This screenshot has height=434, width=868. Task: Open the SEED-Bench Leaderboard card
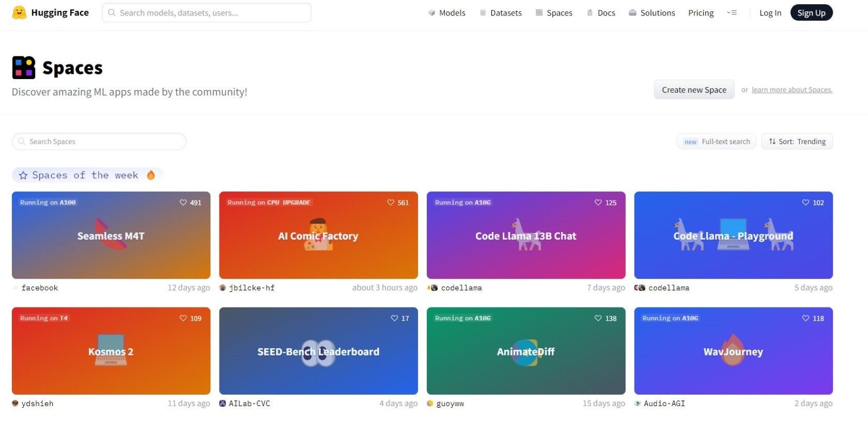point(318,351)
